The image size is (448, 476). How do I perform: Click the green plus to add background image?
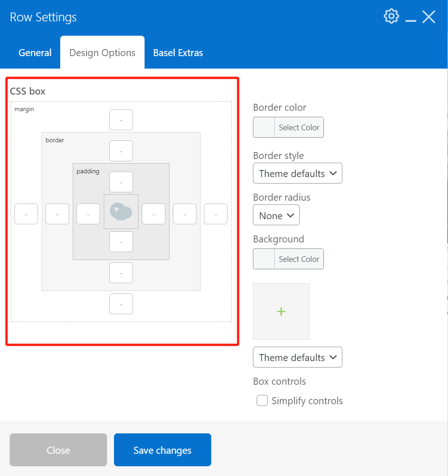[281, 311]
